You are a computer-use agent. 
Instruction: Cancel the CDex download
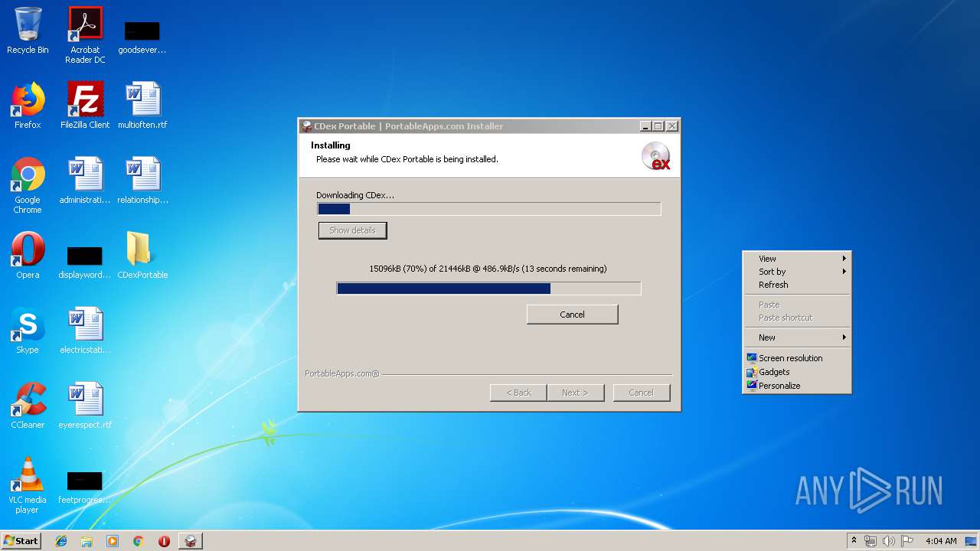[572, 315]
